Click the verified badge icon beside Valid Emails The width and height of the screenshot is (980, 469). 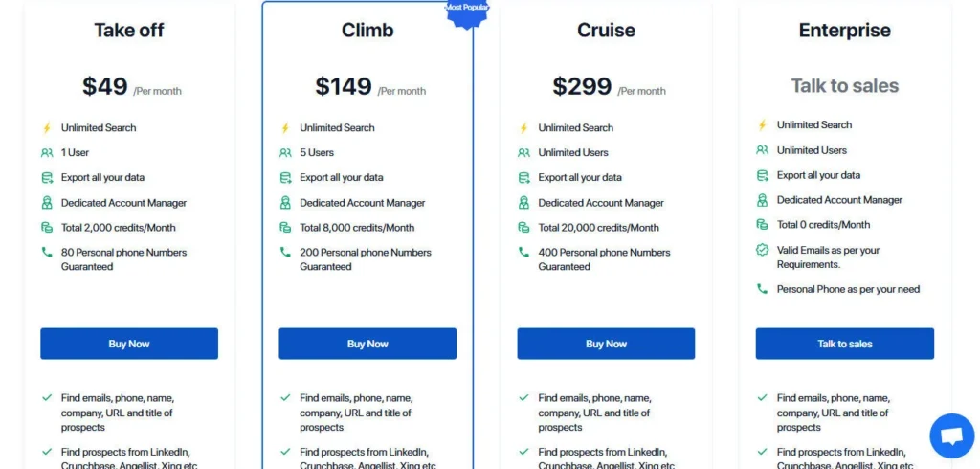coord(762,250)
